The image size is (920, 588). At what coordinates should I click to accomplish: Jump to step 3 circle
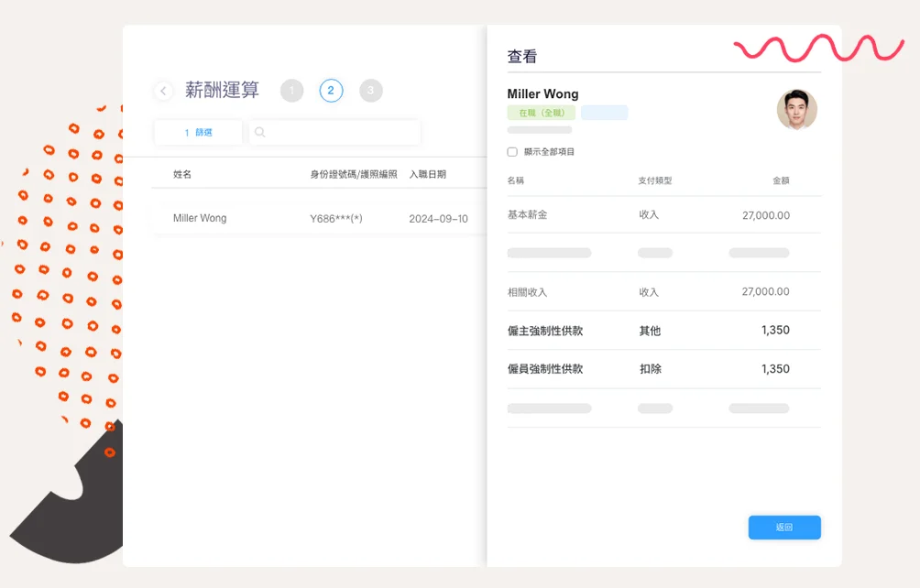coord(370,91)
